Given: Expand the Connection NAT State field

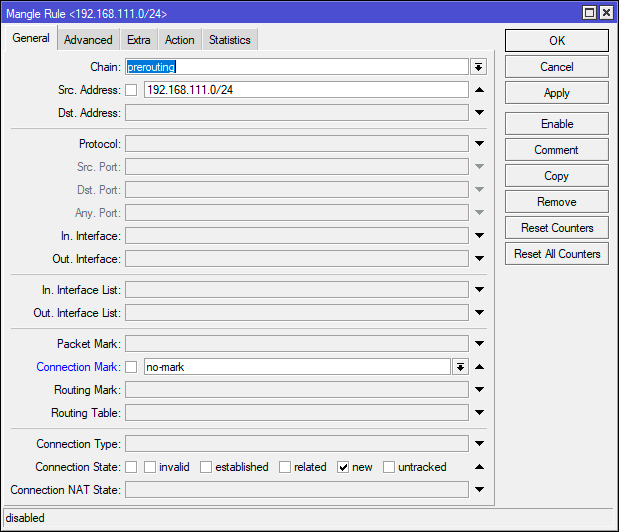Looking at the screenshot, I should (x=479, y=490).
